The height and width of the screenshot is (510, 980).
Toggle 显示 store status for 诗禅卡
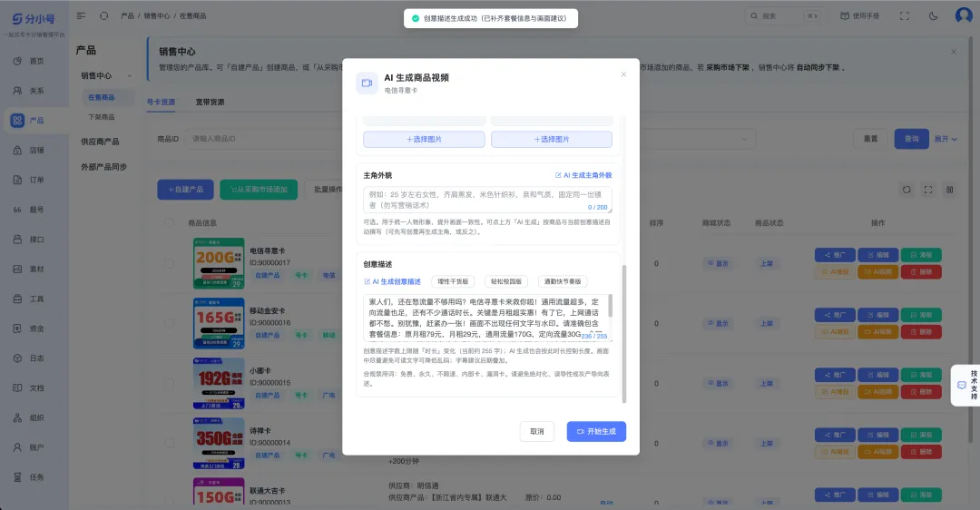718,443
